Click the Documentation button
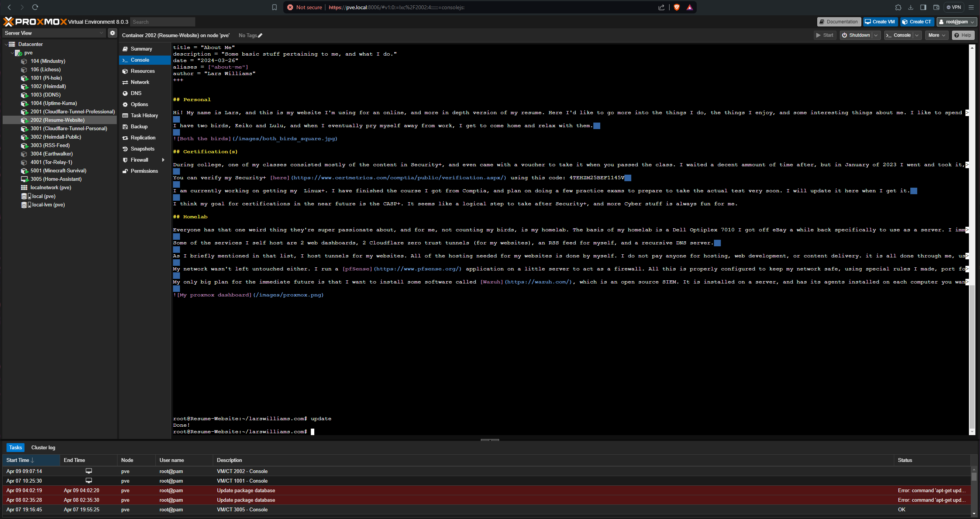Image resolution: width=980 pixels, height=519 pixels. click(839, 22)
